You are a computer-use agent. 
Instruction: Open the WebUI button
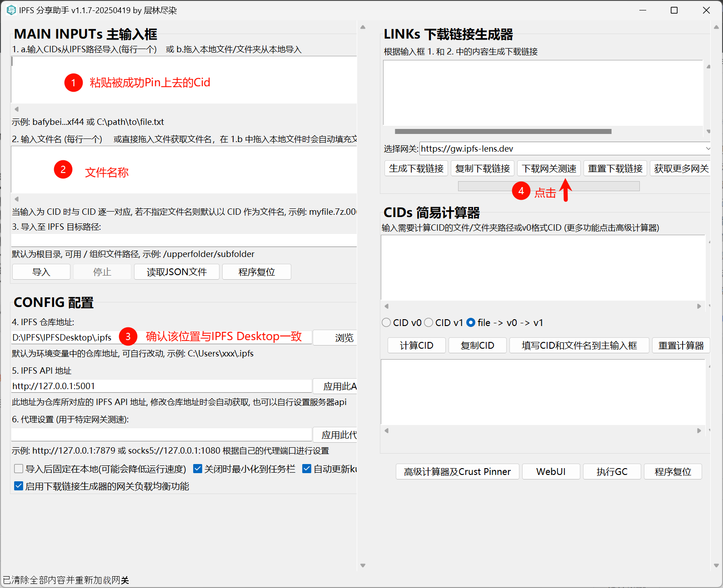(551, 471)
